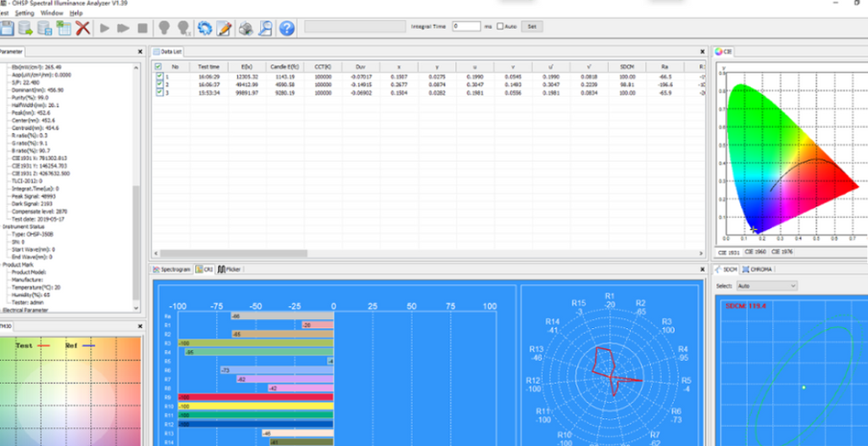
Task: Open the Setting menu
Action: point(25,13)
